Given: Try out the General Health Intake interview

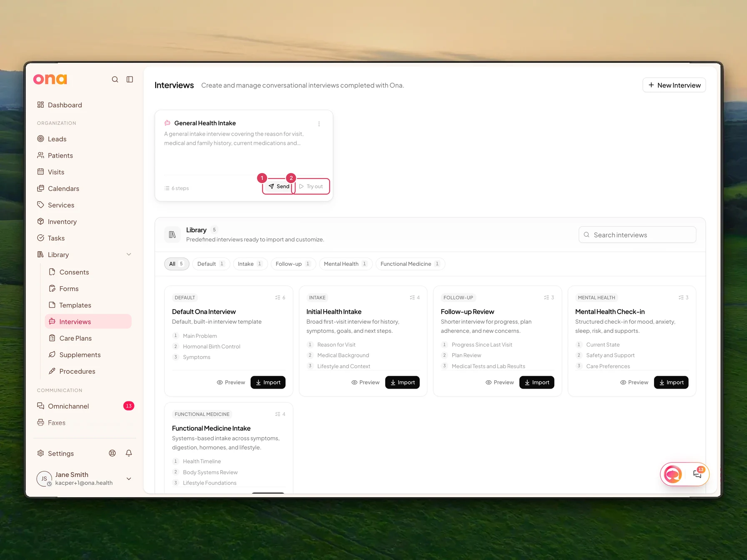Looking at the screenshot, I should (x=311, y=186).
